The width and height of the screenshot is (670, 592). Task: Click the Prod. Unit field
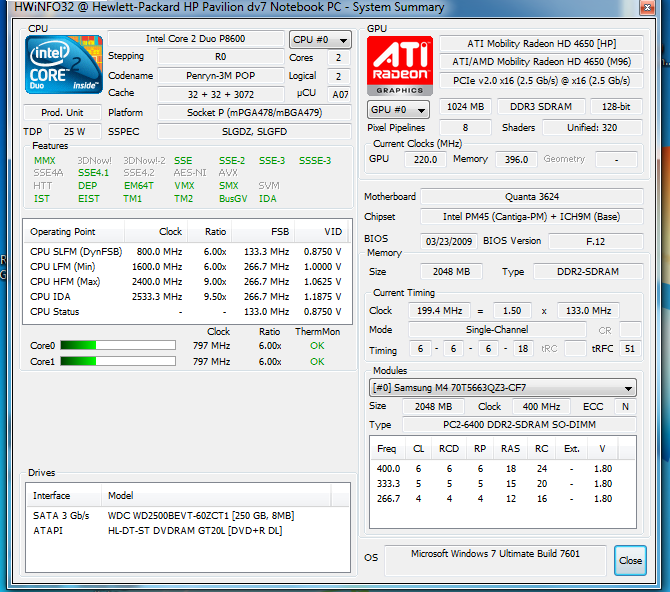[x=62, y=112]
